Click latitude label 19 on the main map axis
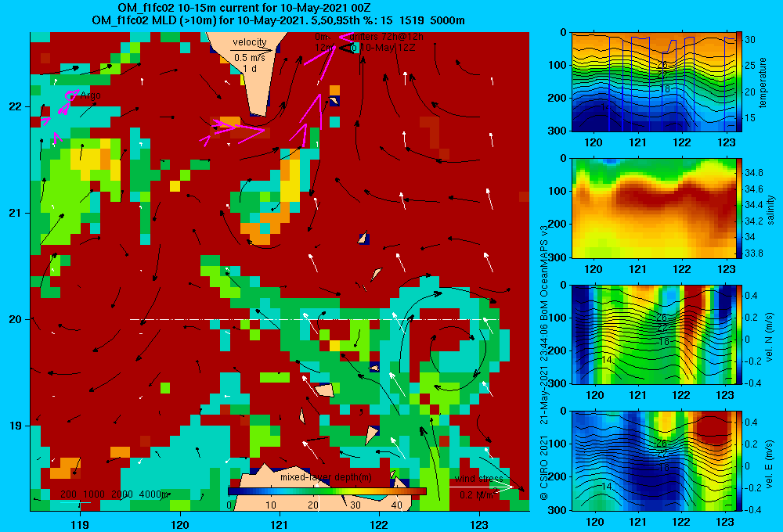 (x=16, y=426)
